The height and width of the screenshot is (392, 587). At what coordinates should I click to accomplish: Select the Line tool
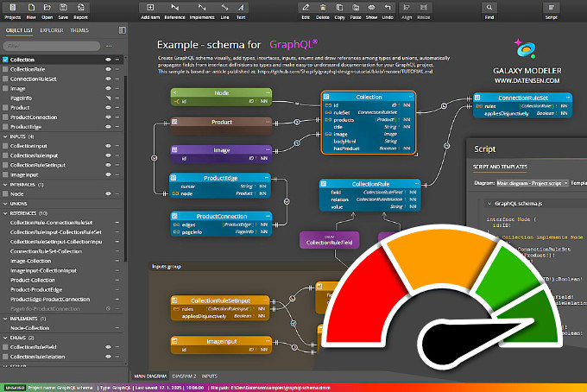tap(224, 11)
